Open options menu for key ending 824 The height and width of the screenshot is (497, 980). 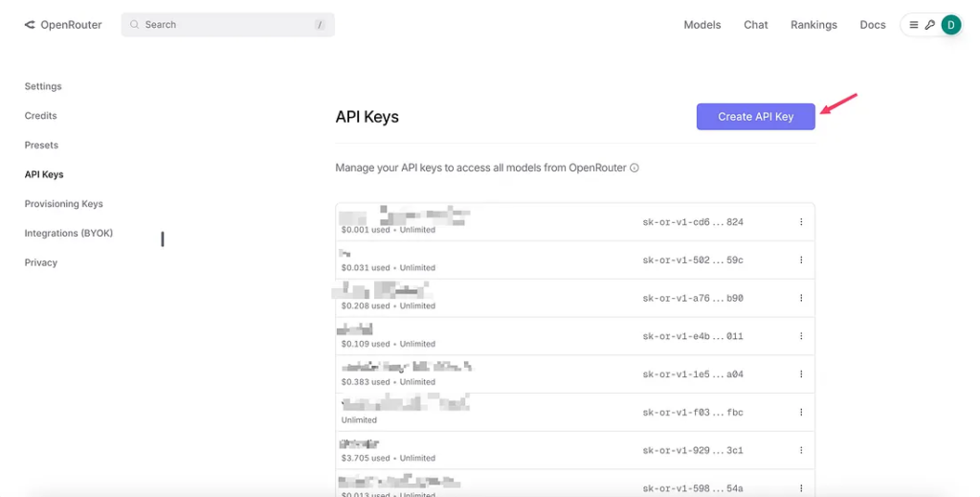[x=801, y=222]
